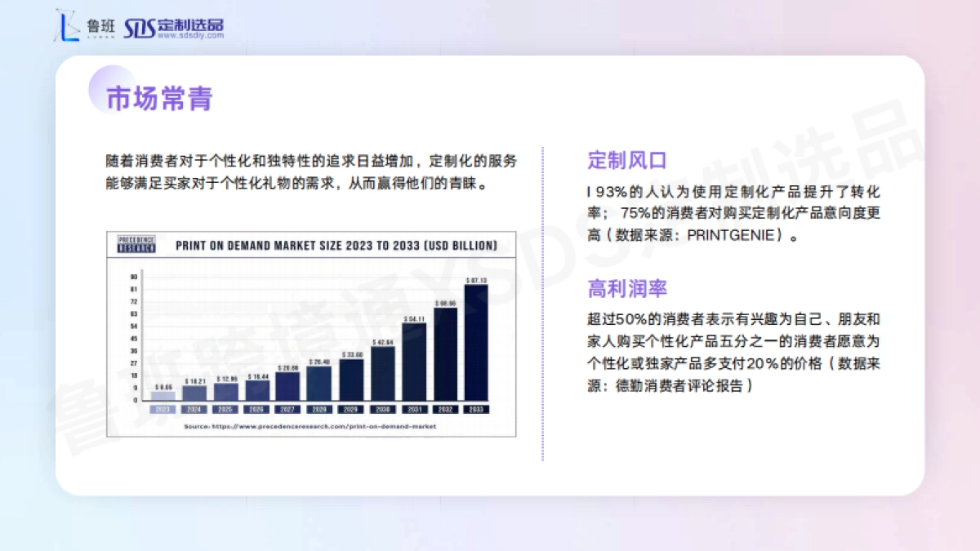Expand the 高利润率 section
Viewport: 980px width, 551px height.
click(626, 287)
